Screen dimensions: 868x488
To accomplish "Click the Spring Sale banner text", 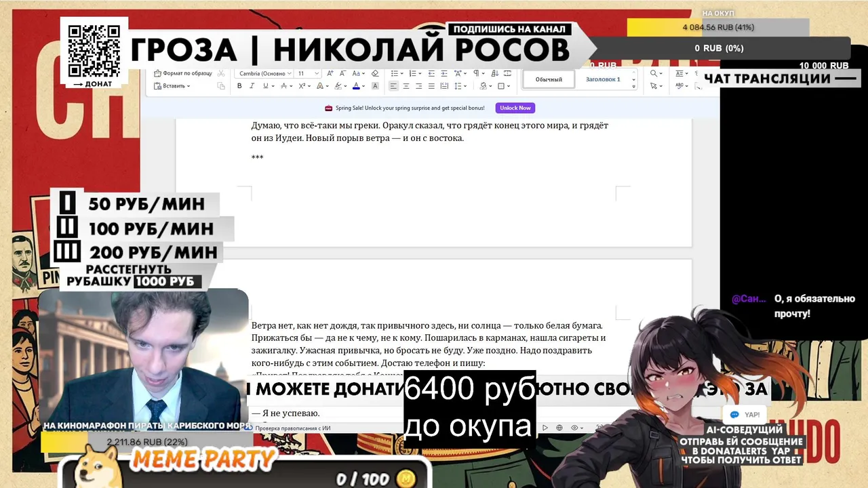I will pyautogui.click(x=410, y=108).
